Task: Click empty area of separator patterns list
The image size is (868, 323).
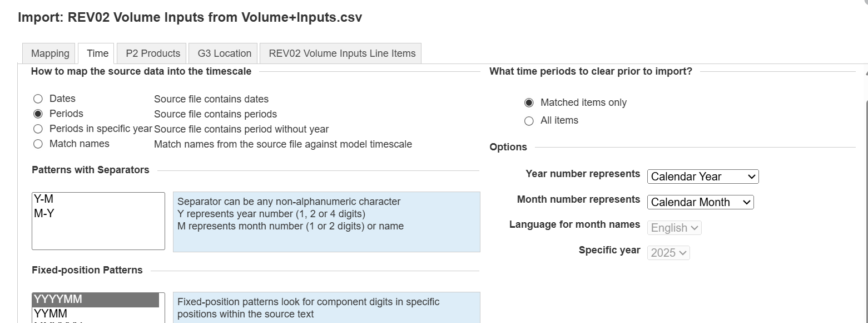Action: pos(97,234)
